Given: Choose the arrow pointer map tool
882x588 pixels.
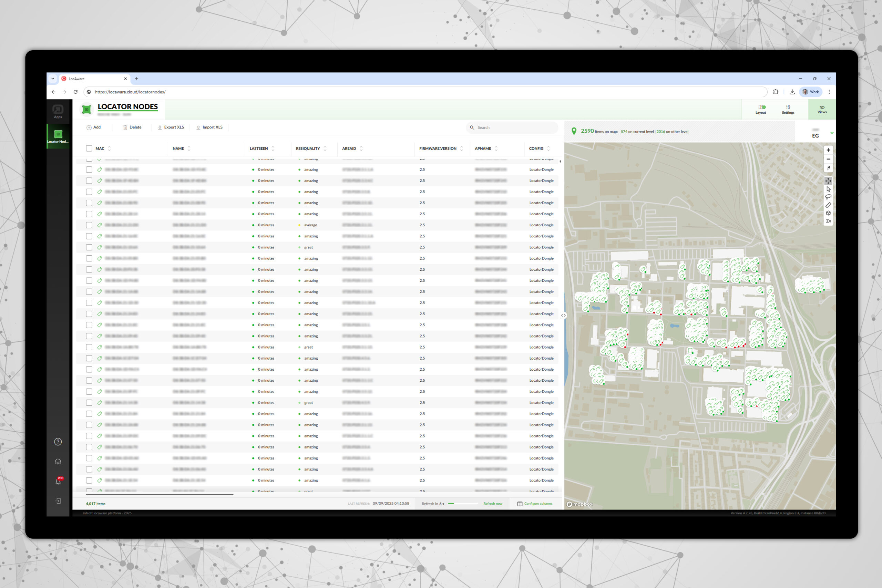Looking at the screenshot, I should click(828, 189).
